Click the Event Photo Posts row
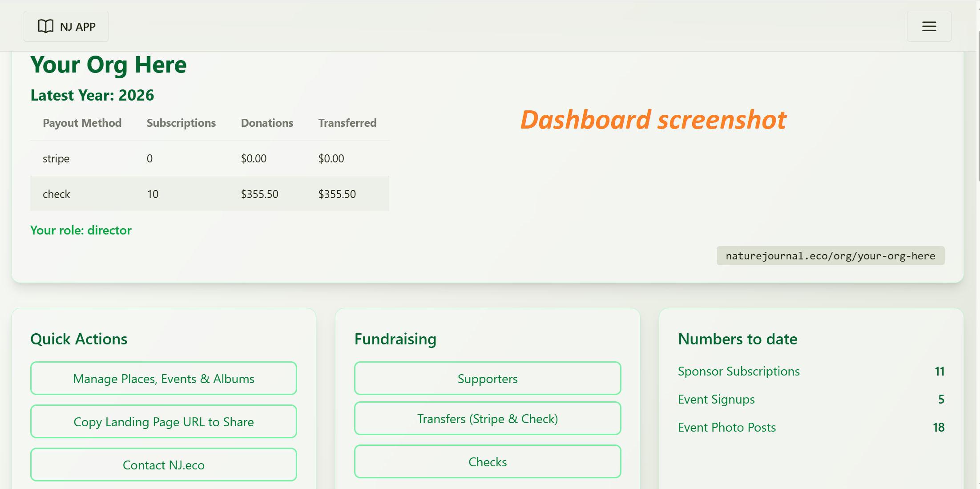Image resolution: width=980 pixels, height=489 pixels. pos(726,427)
